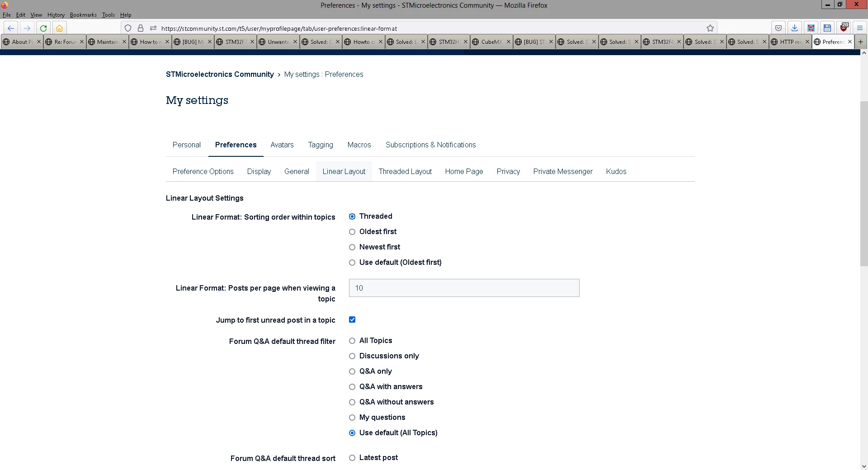Viewport: 868px width, 470px height.
Task: Open the Tools menu
Action: click(108, 15)
